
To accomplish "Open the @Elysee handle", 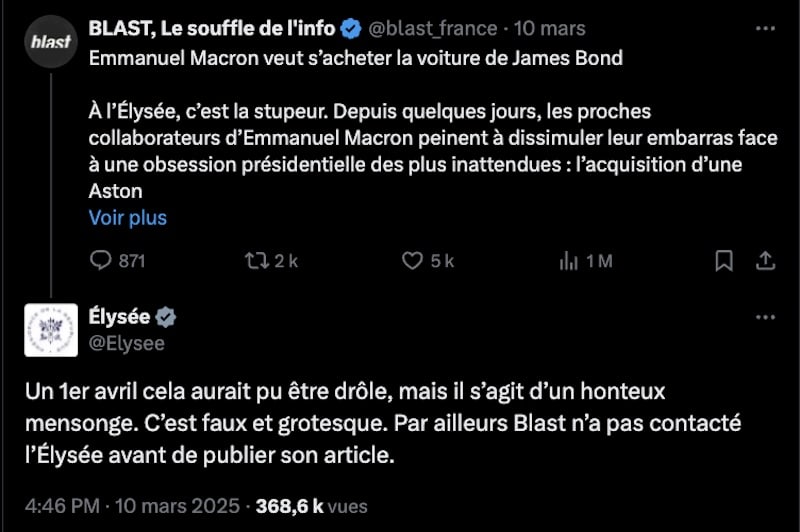I will coord(127,343).
